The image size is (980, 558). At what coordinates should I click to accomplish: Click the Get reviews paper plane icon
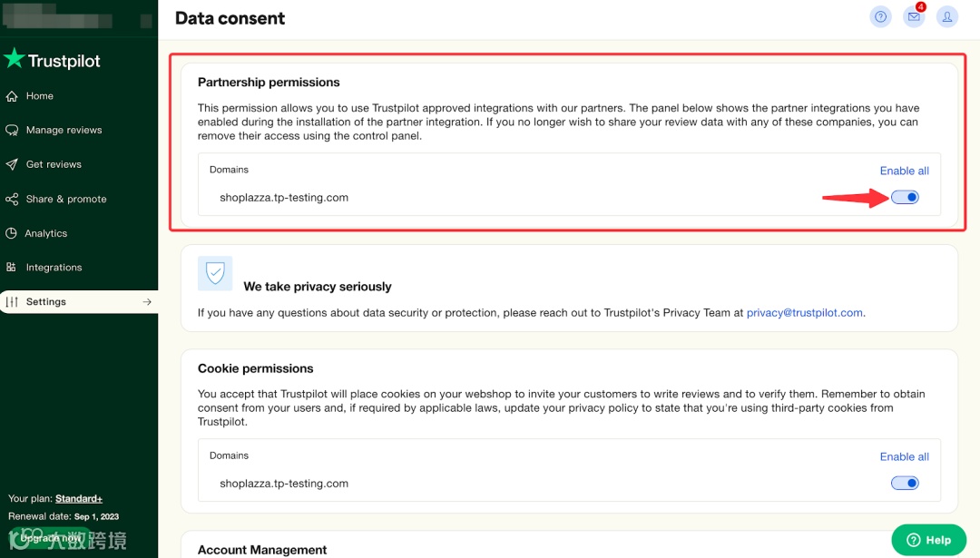(x=12, y=165)
